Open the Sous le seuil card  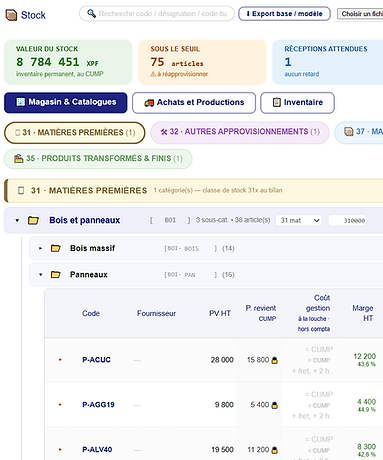[x=202, y=62]
